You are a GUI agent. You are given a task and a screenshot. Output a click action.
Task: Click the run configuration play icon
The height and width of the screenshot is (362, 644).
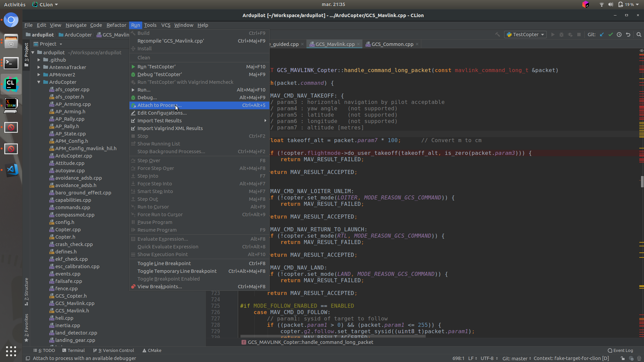click(x=553, y=35)
